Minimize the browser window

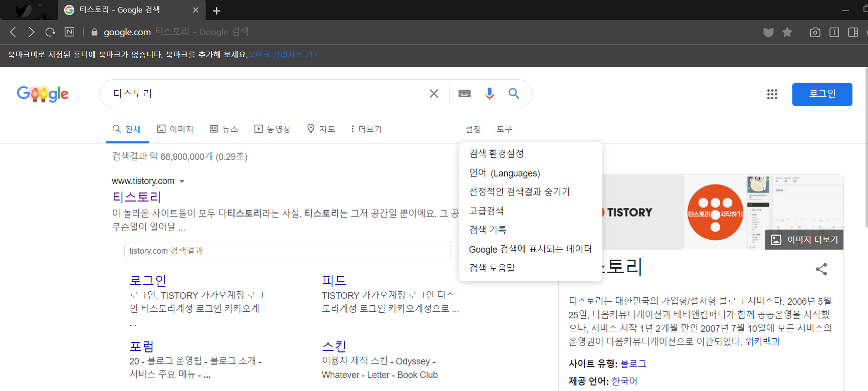click(x=845, y=10)
